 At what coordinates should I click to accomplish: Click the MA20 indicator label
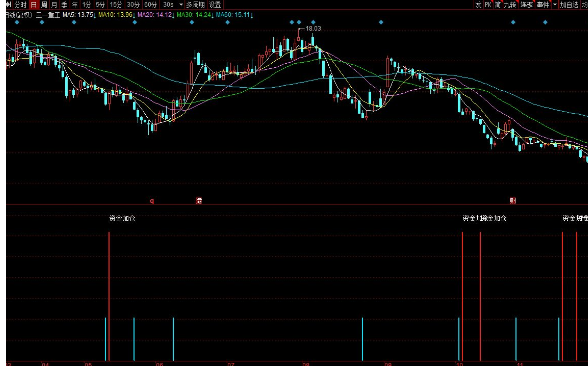point(154,15)
